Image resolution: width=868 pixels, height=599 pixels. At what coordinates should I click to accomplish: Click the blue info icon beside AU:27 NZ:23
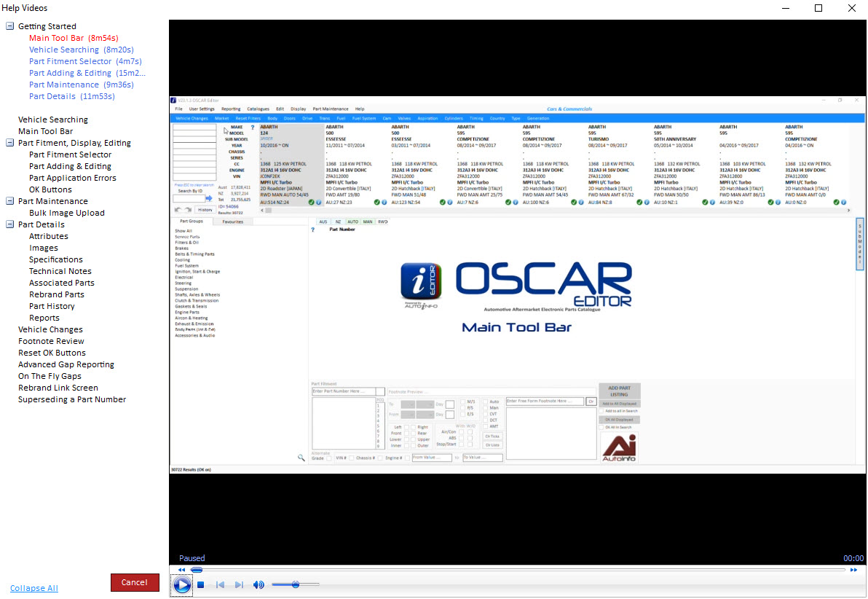point(384,202)
